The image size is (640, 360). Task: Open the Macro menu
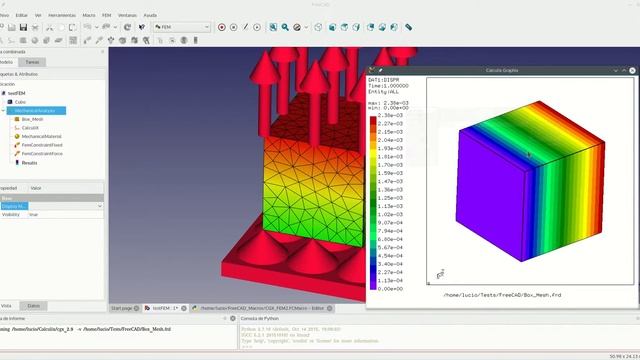pos(89,15)
